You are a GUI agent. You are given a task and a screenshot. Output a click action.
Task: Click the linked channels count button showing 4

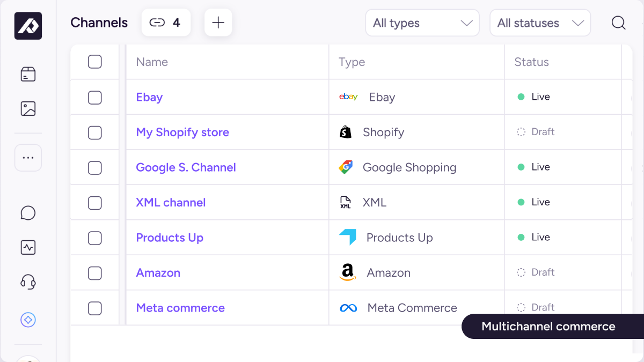click(166, 23)
